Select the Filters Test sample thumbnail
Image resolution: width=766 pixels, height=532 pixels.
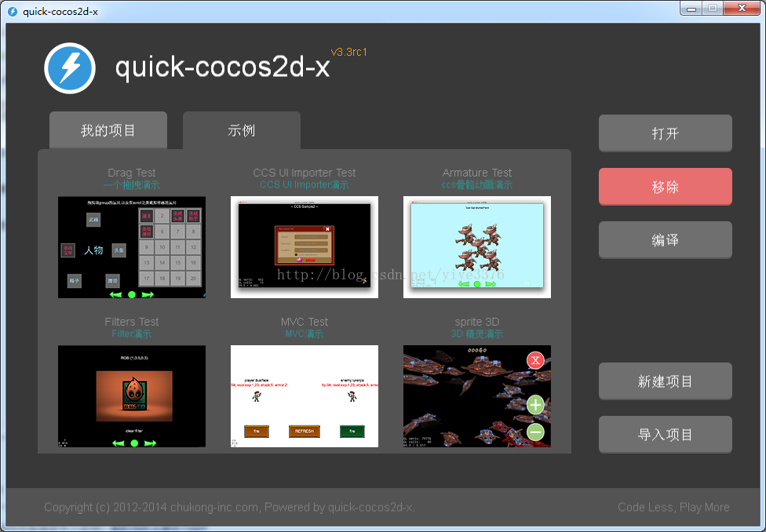coord(132,396)
